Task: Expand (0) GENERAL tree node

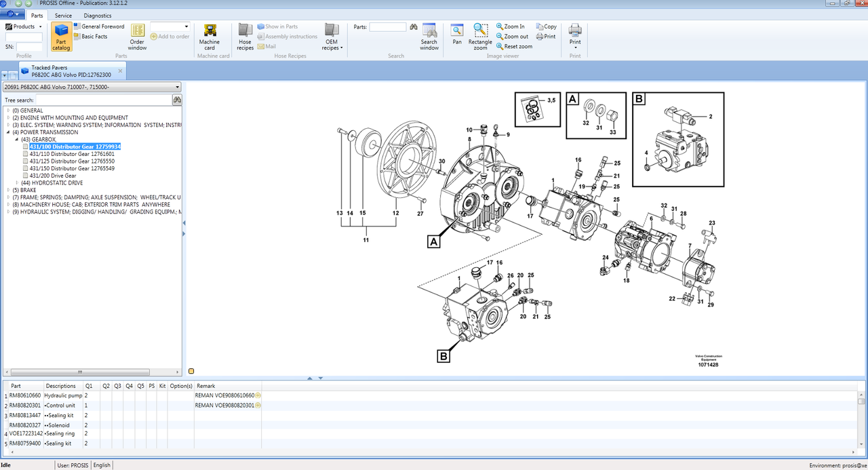Action: pos(8,111)
